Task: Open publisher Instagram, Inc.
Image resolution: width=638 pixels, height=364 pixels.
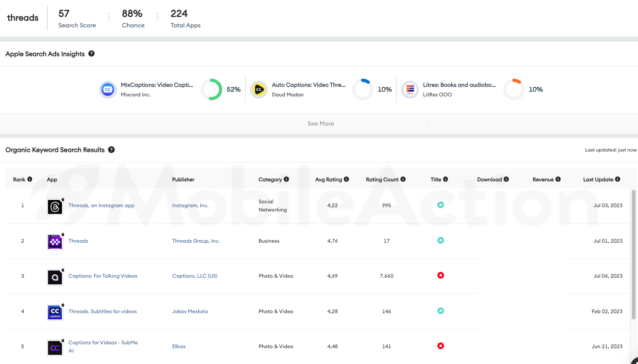Action: (190, 205)
